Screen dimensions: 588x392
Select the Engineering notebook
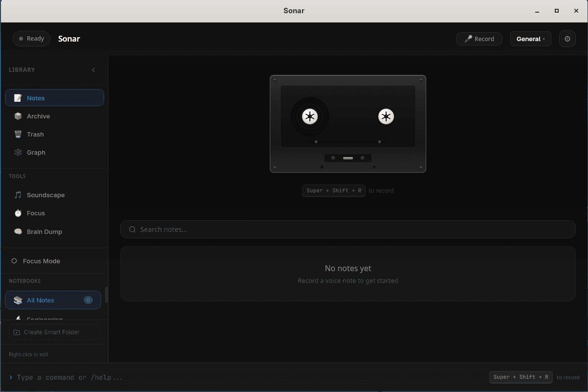click(x=45, y=318)
